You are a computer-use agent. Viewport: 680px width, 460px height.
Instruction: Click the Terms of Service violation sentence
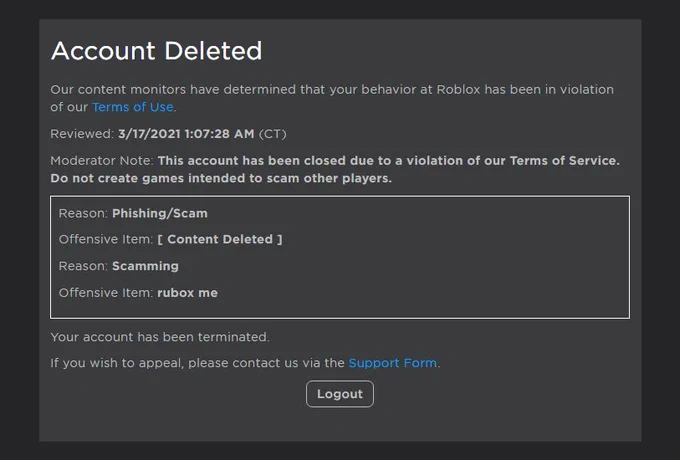coord(389,161)
